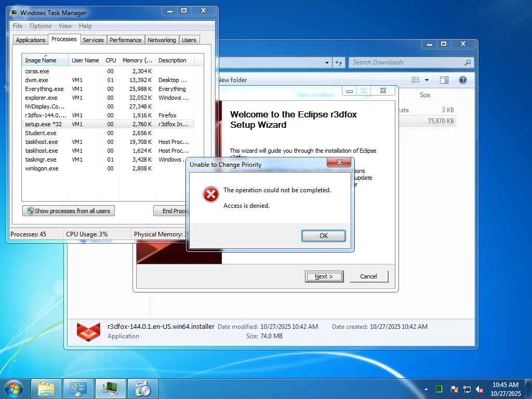The width and height of the screenshot is (532, 399).
Task: Switch to the Performance tab
Action: (x=126, y=39)
